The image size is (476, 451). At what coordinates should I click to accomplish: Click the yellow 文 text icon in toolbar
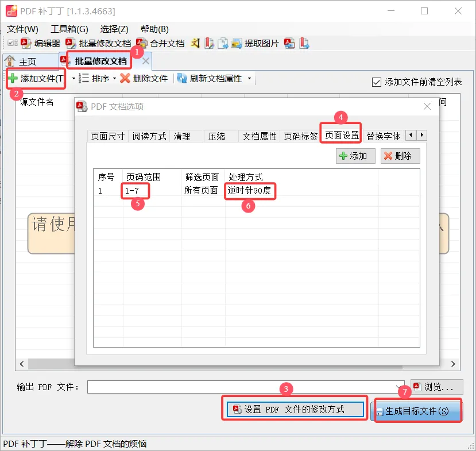[195, 44]
